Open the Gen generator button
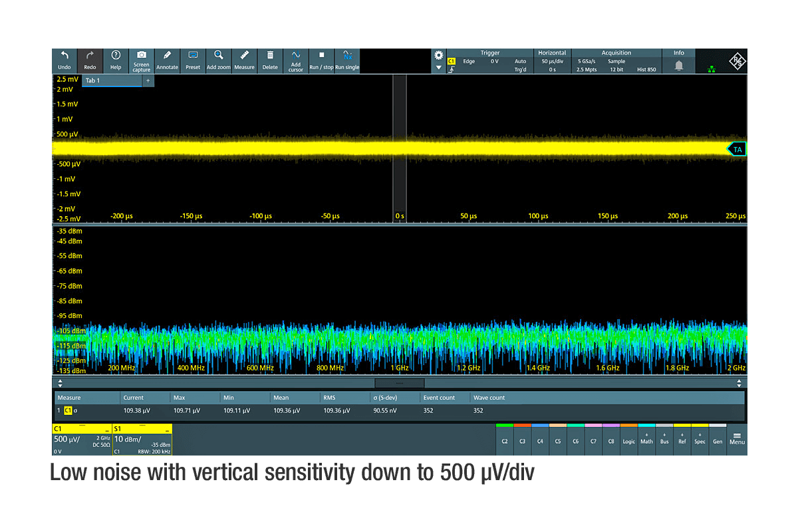This screenshot has height=532, width=798. [x=718, y=440]
